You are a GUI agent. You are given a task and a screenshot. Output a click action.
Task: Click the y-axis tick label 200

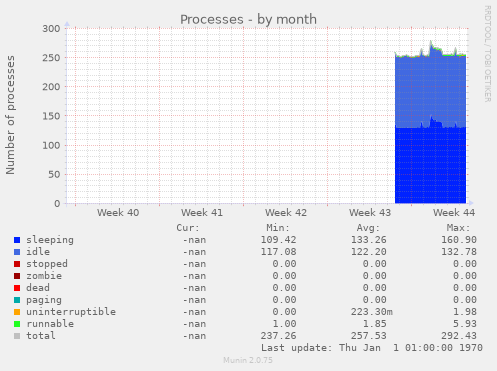51,87
